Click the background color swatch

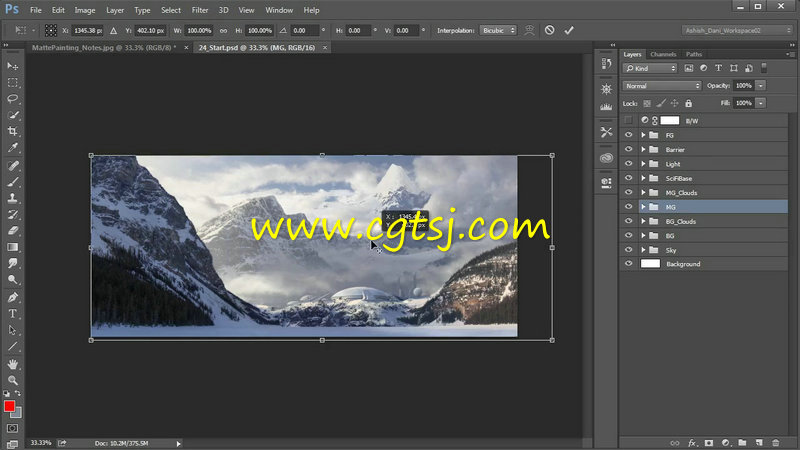(18, 414)
